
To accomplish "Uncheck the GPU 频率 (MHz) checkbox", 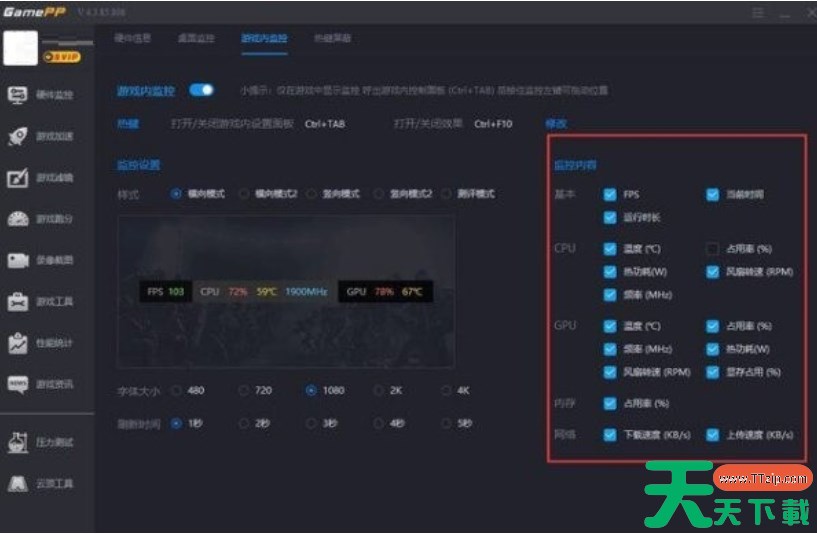I will pyautogui.click(x=610, y=349).
